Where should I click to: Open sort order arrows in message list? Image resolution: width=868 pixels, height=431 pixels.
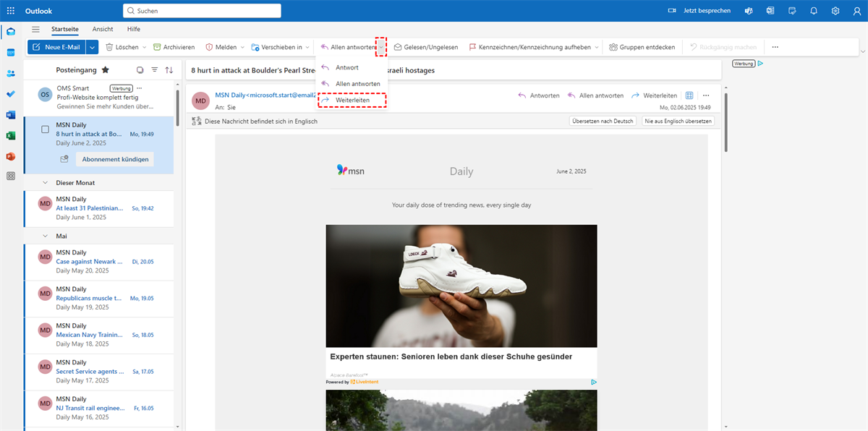coord(169,69)
